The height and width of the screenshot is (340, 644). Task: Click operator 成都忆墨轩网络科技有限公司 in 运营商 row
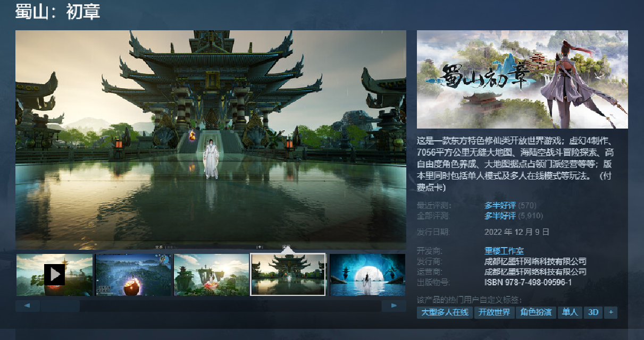536,271
